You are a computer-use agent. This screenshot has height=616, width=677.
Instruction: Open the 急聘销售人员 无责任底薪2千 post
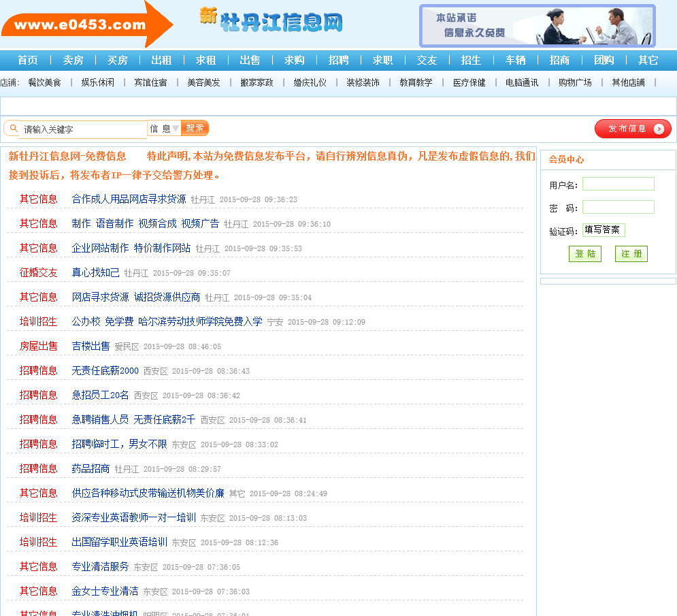coord(133,419)
